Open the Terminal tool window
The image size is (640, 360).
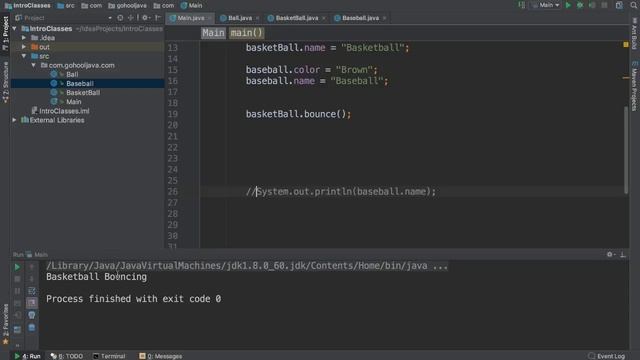point(109,356)
